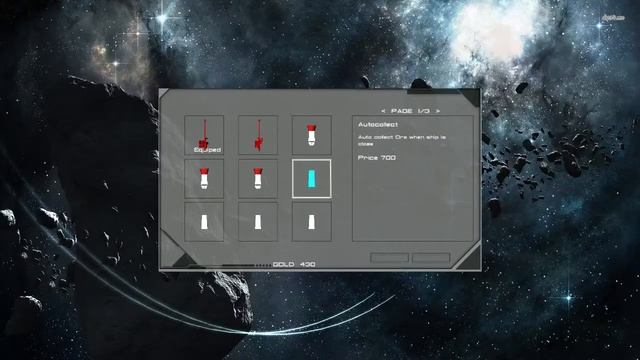640x360 pixels.
Task: Click the GOLD 430 balance text
Action: tap(294, 264)
